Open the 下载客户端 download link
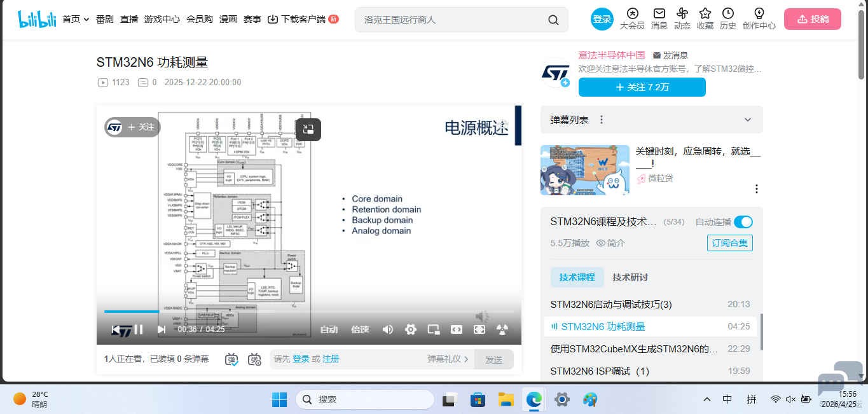 (297, 19)
